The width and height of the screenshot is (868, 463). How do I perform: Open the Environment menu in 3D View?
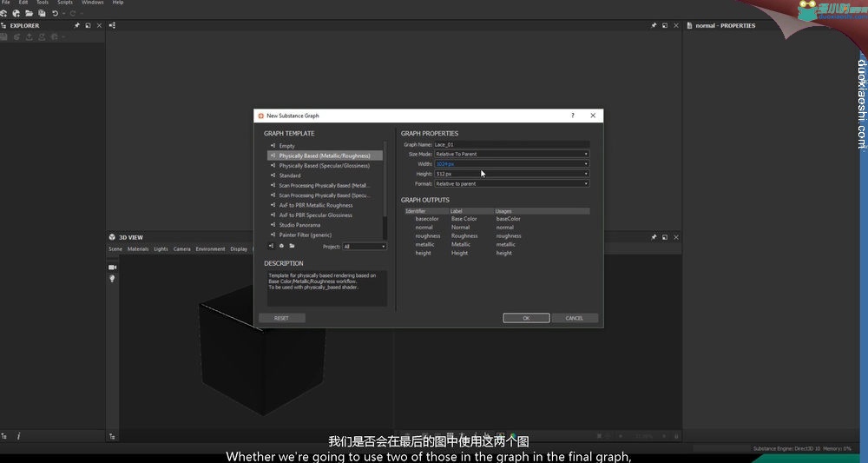tap(210, 248)
